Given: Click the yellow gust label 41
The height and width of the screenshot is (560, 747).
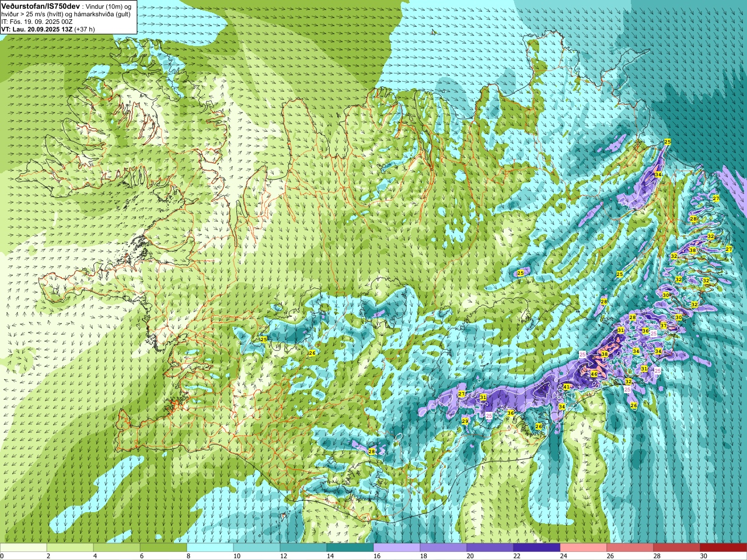Looking at the screenshot, I should click(x=566, y=387).
